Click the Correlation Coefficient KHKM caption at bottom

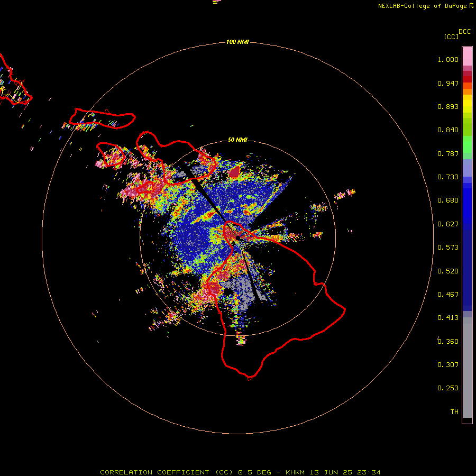pos(240,472)
